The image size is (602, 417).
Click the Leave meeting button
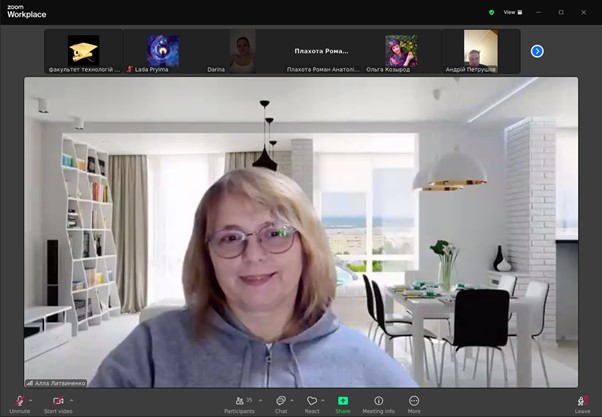pyautogui.click(x=582, y=401)
